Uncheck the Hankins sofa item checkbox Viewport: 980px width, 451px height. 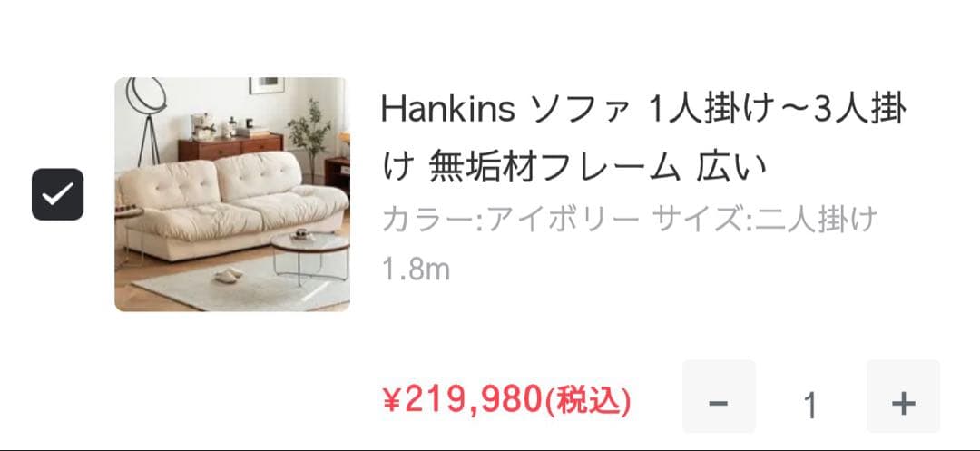click(57, 194)
